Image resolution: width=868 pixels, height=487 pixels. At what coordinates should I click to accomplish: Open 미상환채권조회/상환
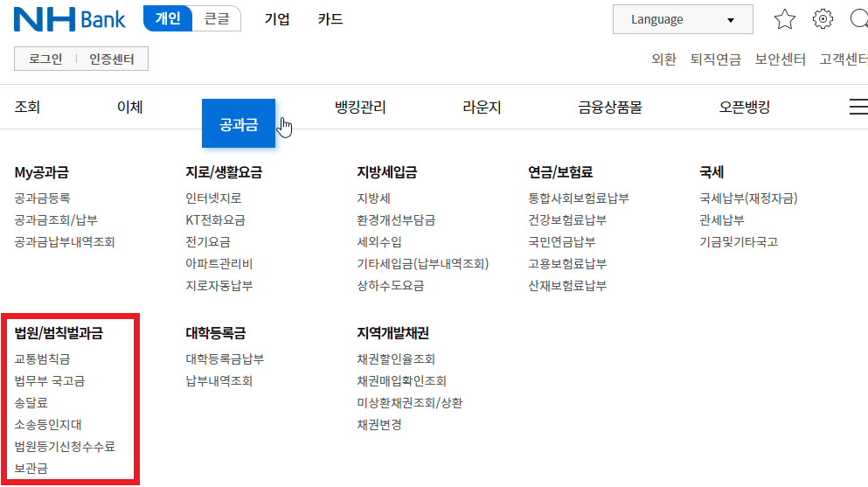410,403
